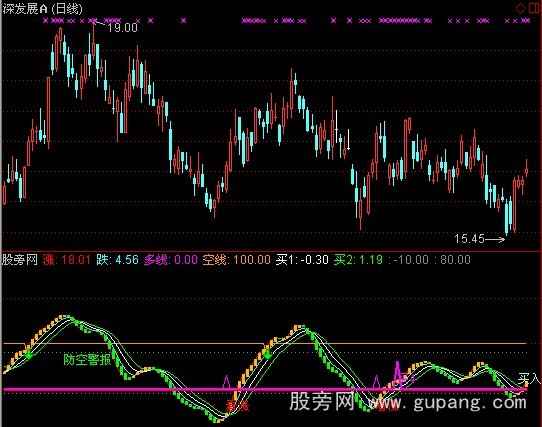Image resolution: width=542 pixels, height=427 pixels.
Task: Select the 买2: 1.19 indicator value
Action: [x=358, y=260]
